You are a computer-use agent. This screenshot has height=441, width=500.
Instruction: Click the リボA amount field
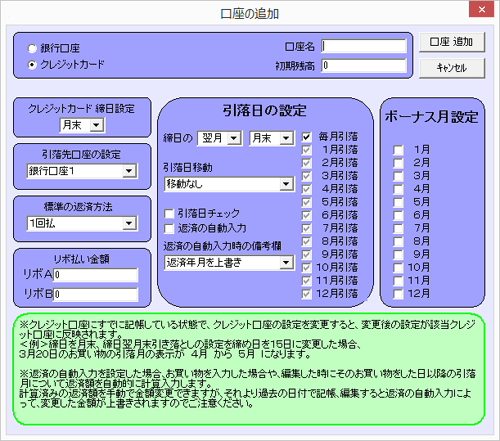coord(95,275)
